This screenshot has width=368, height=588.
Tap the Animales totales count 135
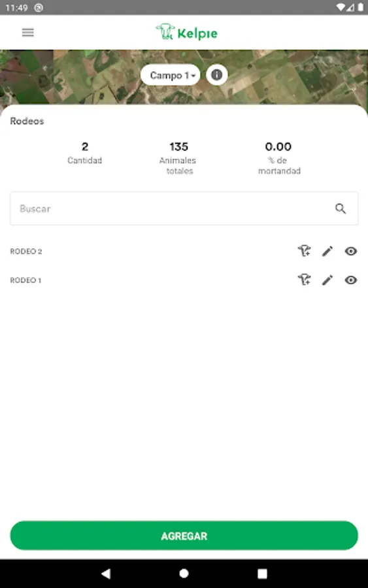[x=178, y=146]
